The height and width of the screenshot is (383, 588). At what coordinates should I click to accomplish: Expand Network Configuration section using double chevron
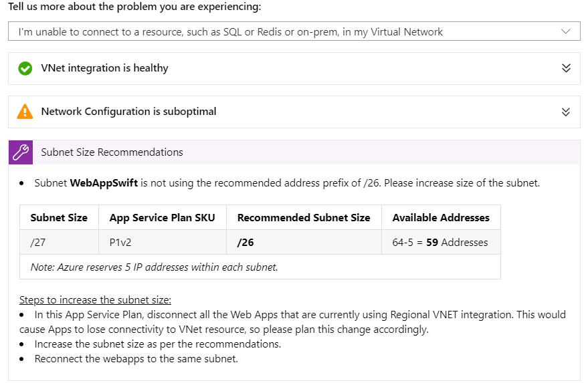[566, 112]
